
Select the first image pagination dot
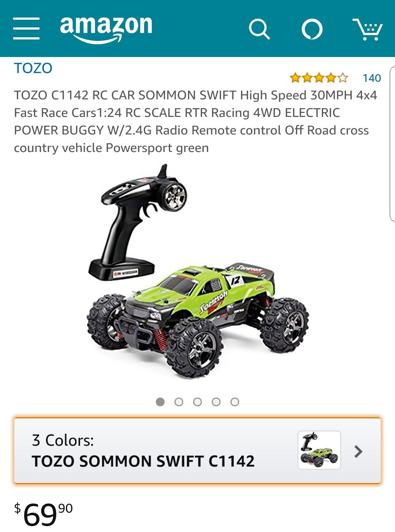160,402
